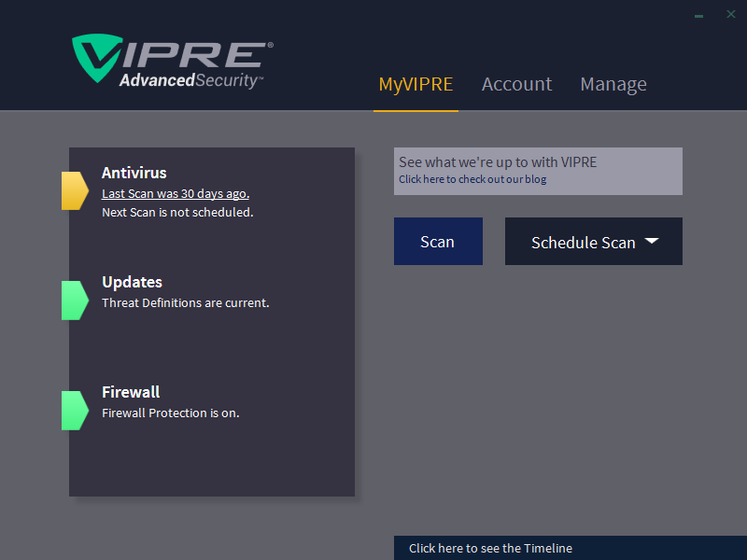
Task: Select the Updates section heading
Action: (132, 282)
